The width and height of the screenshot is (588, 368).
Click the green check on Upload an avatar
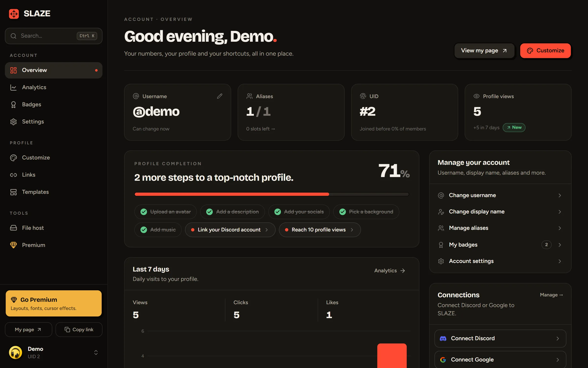(x=144, y=212)
